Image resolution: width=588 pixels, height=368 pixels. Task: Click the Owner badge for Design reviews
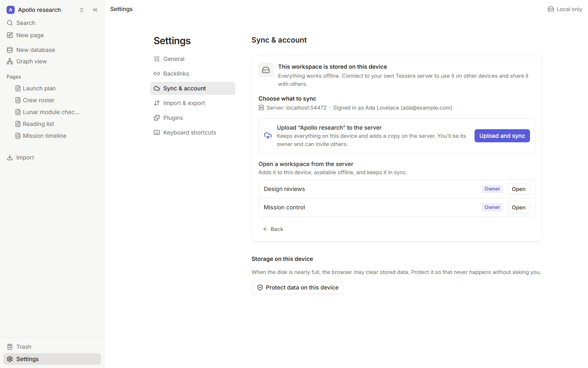point(492,189)
